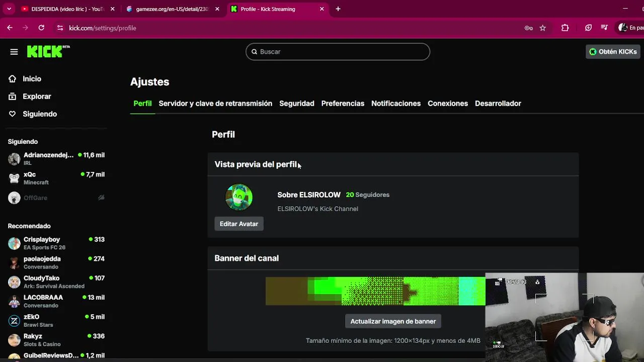The width and height of the screenshot is (644, 362).
Task: Open CloudyTako recommended channel
Action: pyautogui.click(x=56, y=282)
